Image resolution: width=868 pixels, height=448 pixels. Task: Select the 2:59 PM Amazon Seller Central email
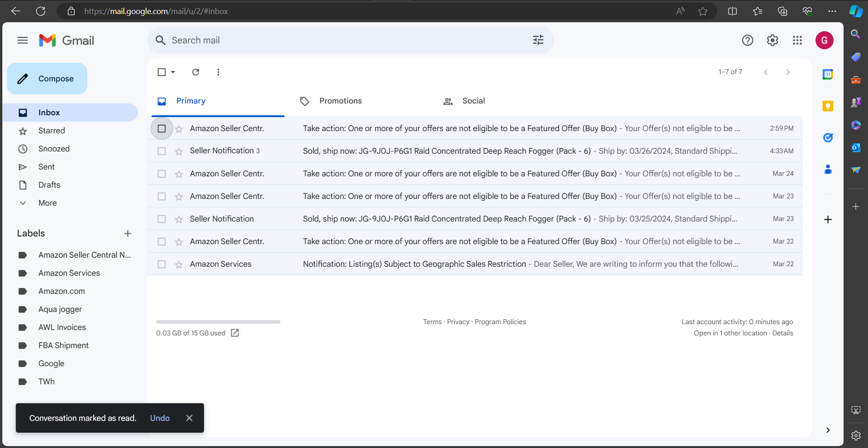coord(161,128)
